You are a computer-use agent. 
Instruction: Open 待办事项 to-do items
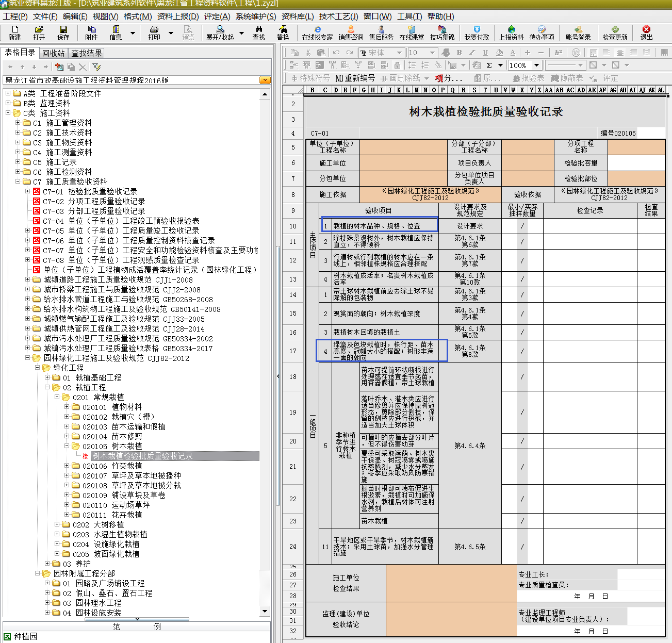pyautogui.click(x=542, y=33)
